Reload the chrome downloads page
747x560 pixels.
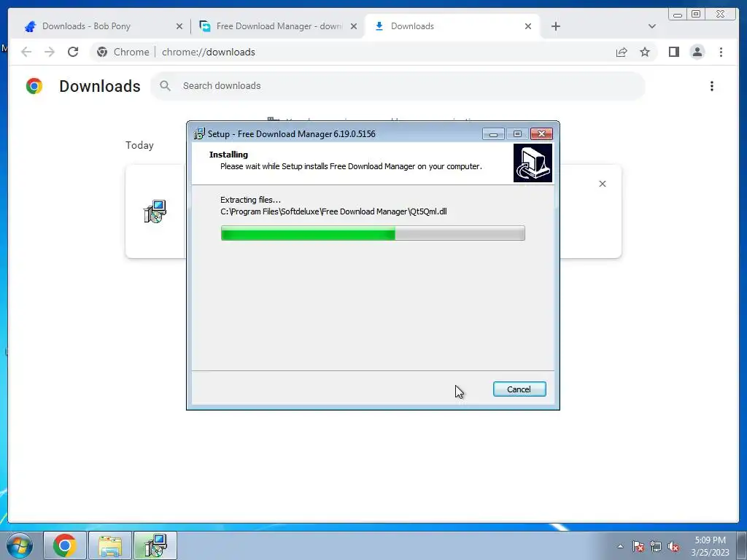73,52
